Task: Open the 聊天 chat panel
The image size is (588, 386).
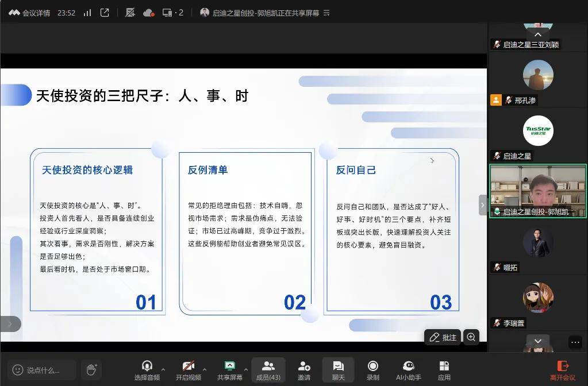Action: click(338, 370)
